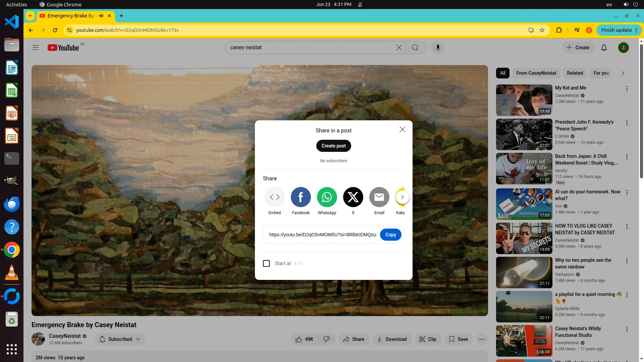Viewport: 644px width, 362px height.
Task: Open the My Kid and Me thumbnail
Action: (x=524, y=100)
